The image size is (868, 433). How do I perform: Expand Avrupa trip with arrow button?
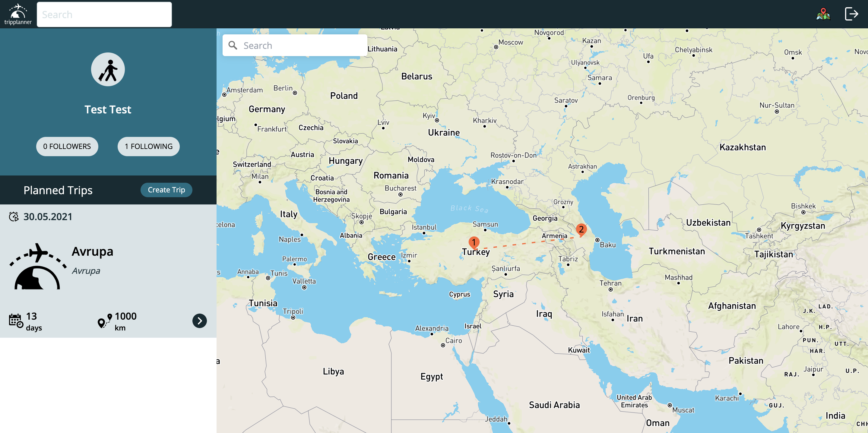tap(199, 321)
